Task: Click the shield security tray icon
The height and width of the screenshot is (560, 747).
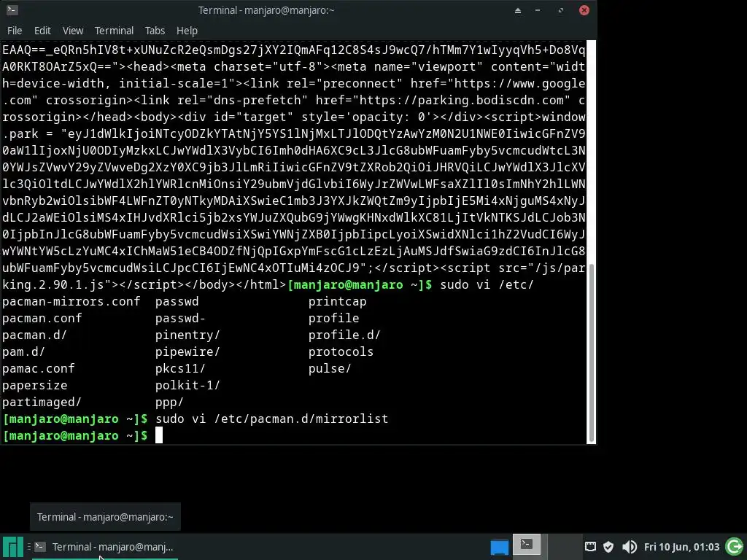Action: tap(608, 547)
